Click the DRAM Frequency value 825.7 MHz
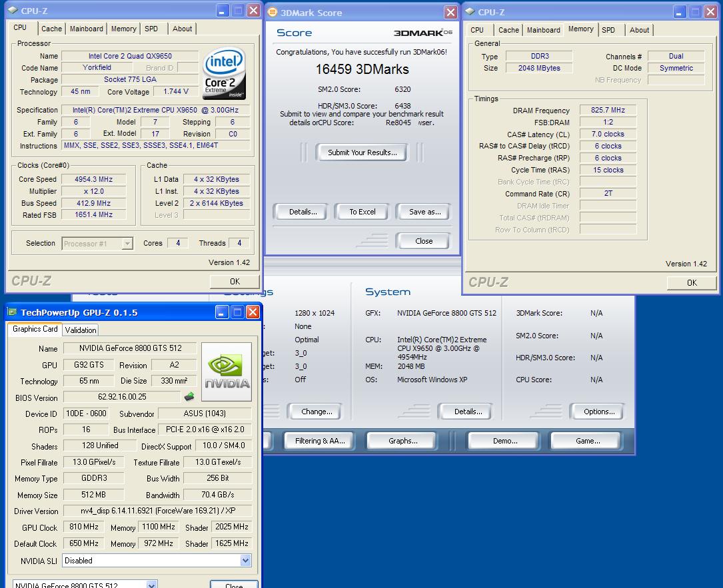 coord(608,110)
